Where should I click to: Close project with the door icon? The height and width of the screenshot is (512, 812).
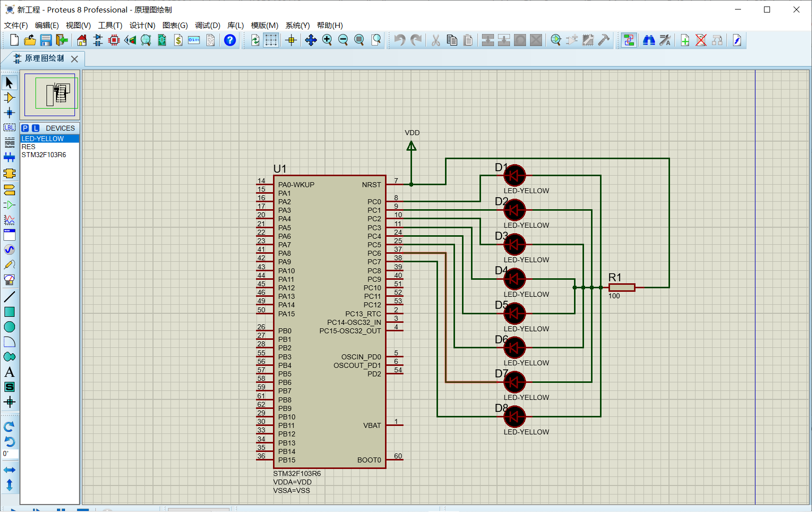pos(62,40)
